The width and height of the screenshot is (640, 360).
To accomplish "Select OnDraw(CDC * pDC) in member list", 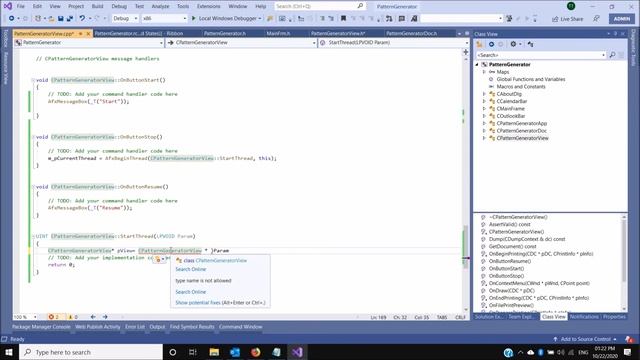I will (511, 291).
